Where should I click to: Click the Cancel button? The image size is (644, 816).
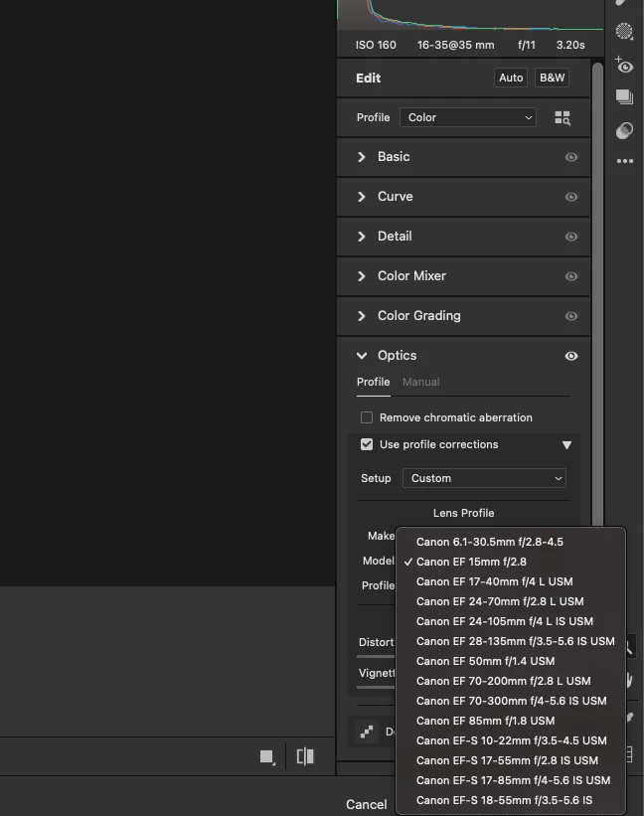pos(366,804)
